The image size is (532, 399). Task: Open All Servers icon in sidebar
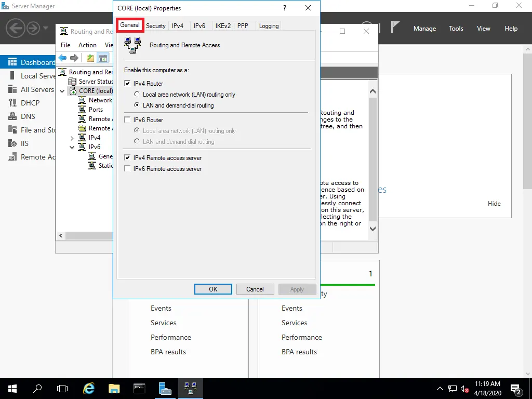[12, 89]
